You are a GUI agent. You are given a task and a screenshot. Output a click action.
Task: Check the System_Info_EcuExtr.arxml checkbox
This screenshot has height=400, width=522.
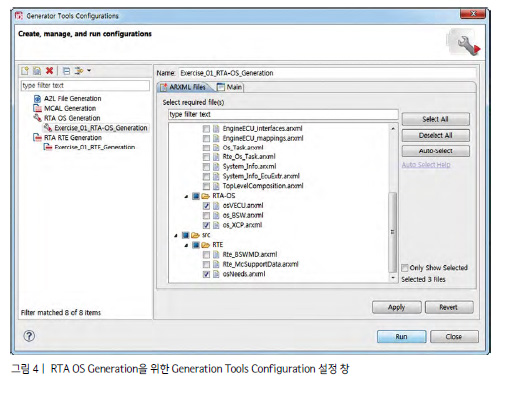click(206, 176)
